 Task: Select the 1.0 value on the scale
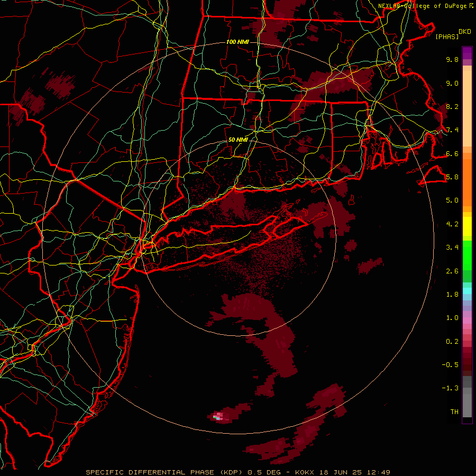click(x=452, y=318)
